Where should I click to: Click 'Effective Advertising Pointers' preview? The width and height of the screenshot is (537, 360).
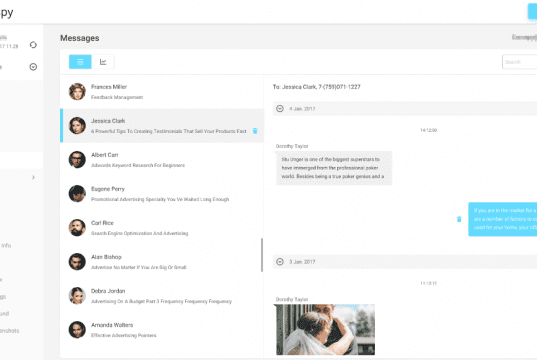(x=123, y=335)
